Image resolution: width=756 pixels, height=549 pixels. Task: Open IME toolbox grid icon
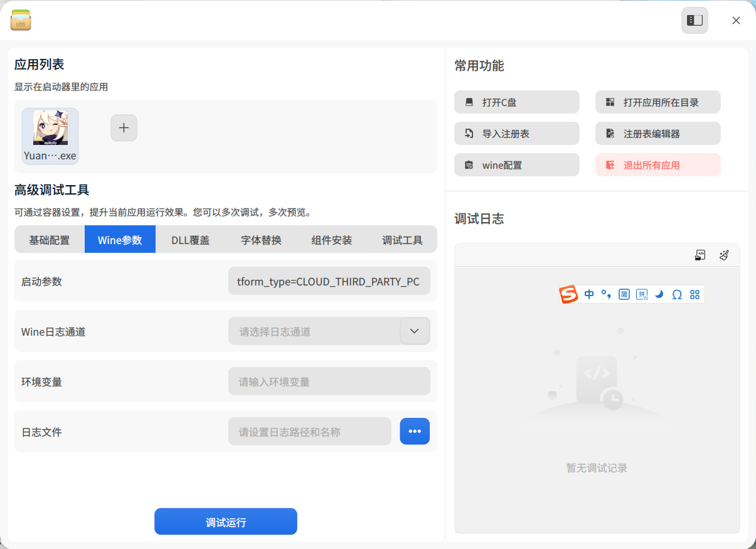click(695, 294)
